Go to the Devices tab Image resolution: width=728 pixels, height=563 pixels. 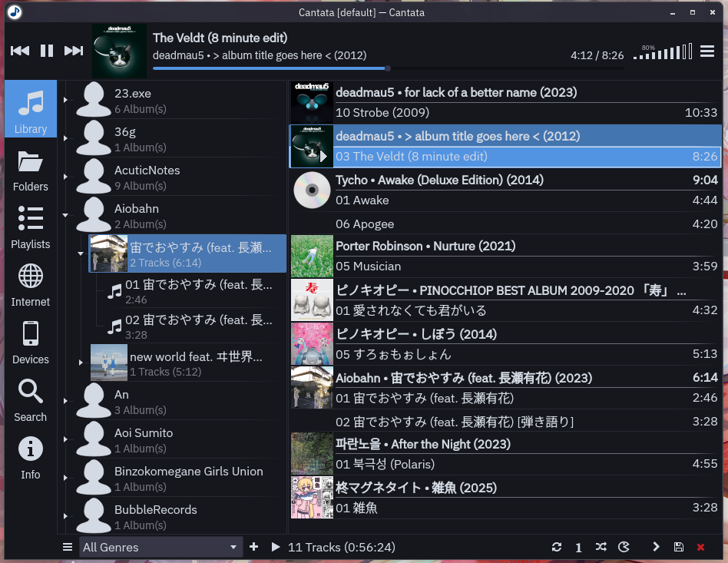(x=31, y=343)
